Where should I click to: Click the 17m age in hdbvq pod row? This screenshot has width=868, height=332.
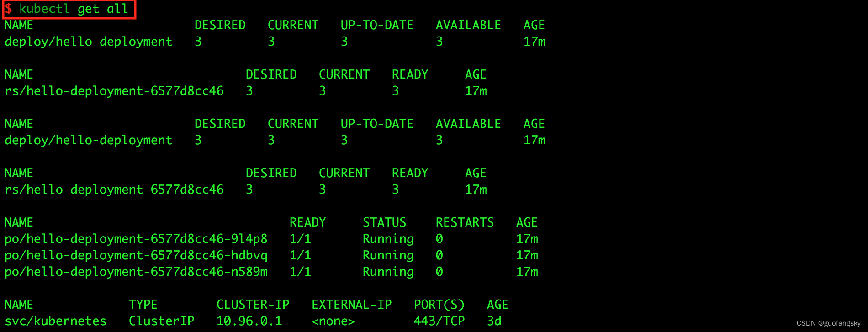[527, 255]
